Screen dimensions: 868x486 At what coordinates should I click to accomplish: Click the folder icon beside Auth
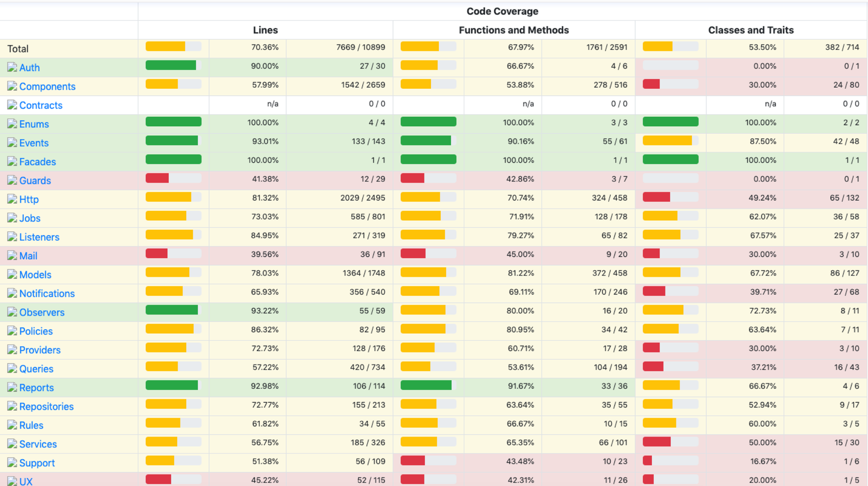tap(12, 67)
